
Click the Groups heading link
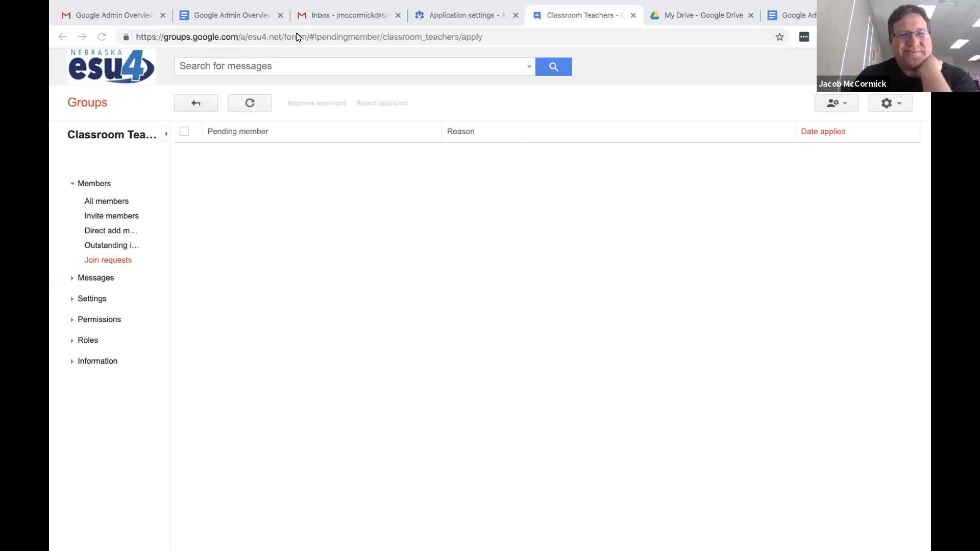point(87,103)
